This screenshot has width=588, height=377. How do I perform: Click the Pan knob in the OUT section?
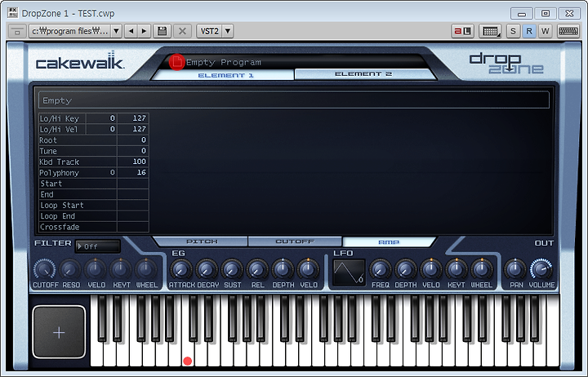pyautogui.click(x=515, y=269)
